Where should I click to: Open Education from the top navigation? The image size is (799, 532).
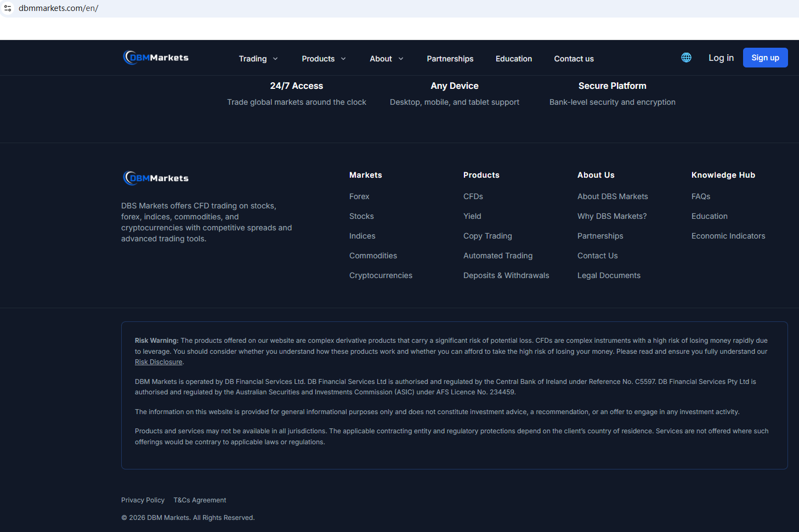513,59
